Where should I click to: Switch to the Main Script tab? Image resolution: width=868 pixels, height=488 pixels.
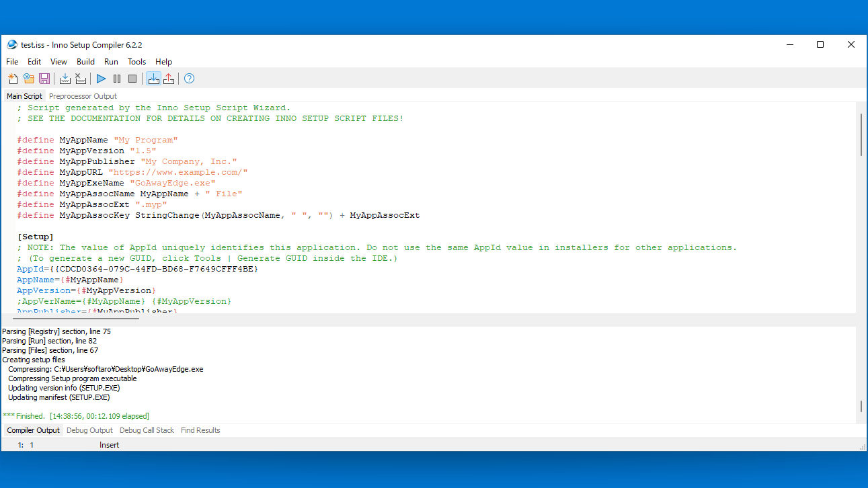tap(24, 96)
